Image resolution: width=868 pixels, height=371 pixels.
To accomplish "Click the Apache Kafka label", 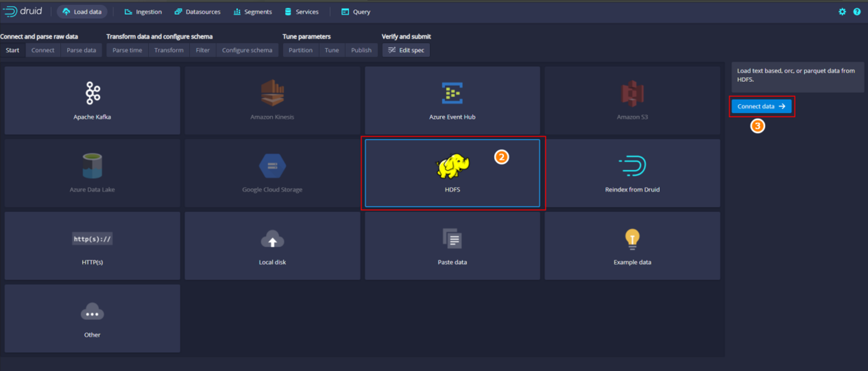I will coord(92,117).
